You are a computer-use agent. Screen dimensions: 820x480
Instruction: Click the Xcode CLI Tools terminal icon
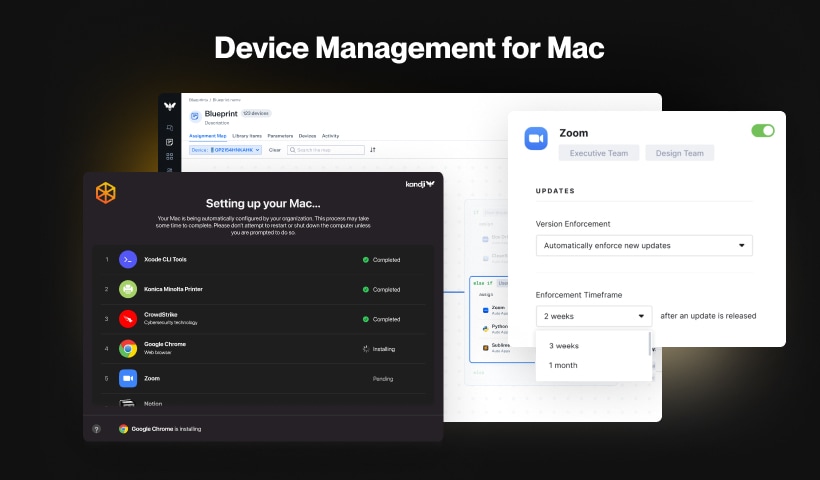click(128, 259)
